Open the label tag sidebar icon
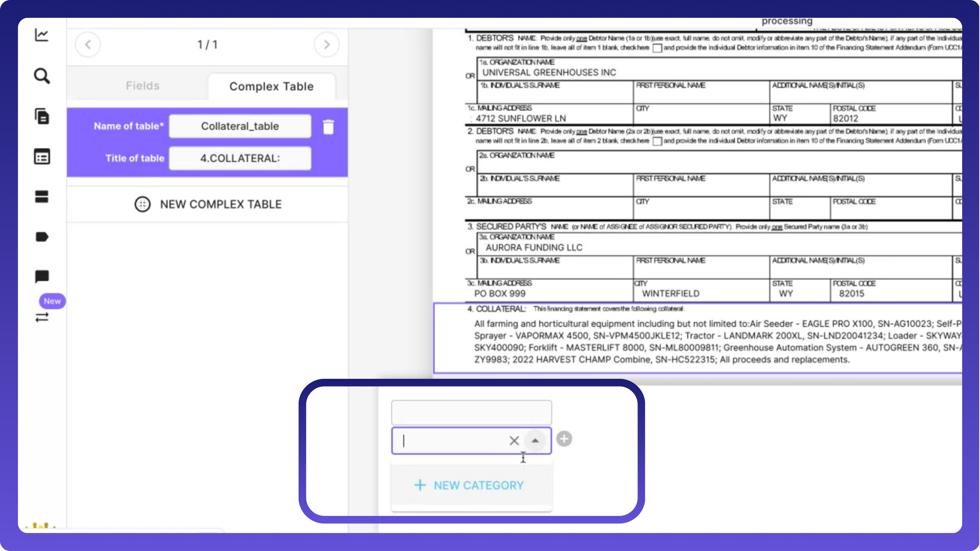The height and width of the screenshot is (551, 980). coord(42,237)
